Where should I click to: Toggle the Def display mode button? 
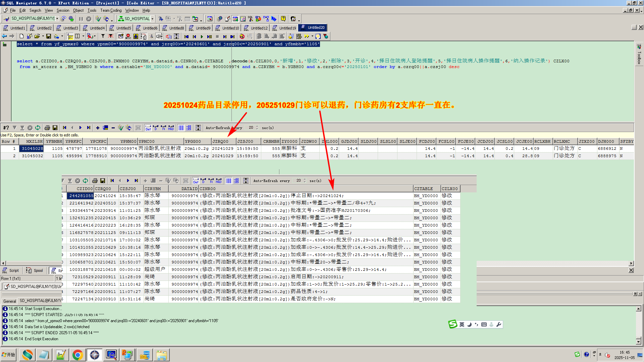pyautogui.click(x=148, y=128)
